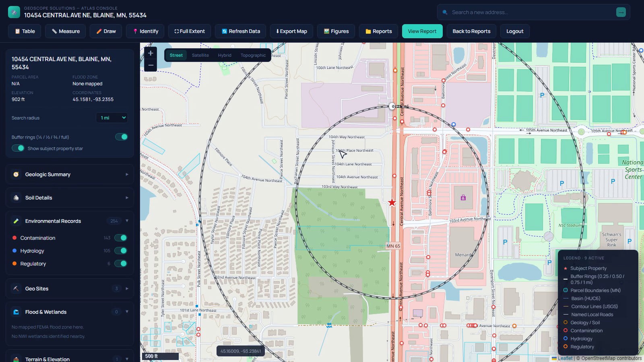Switch to Satellite basemap

(x=200, y=55)
